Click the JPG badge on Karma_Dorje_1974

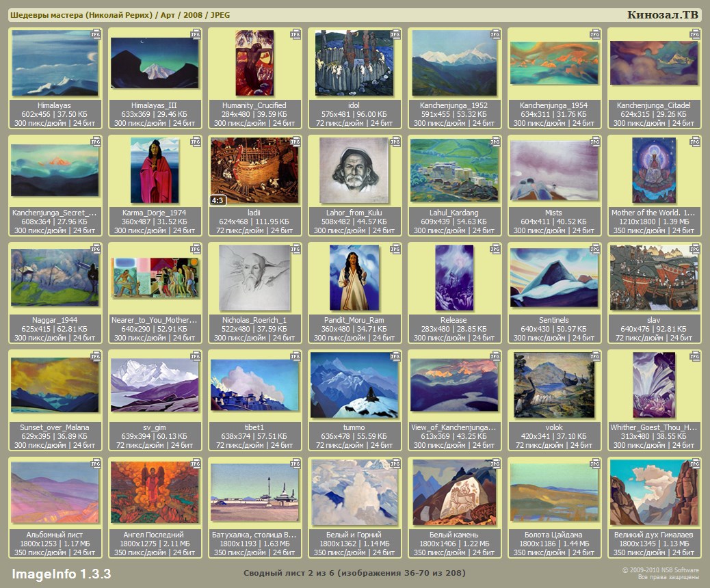[196, 142]
